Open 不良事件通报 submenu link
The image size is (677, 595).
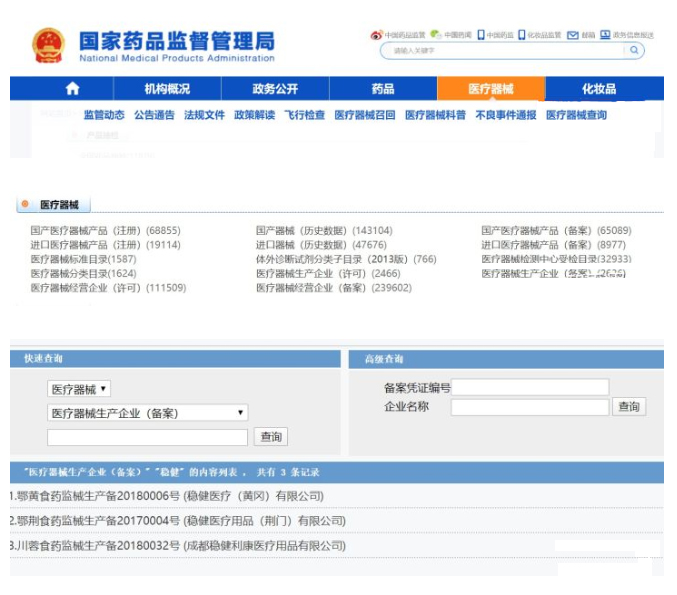[x=506, y=115]
